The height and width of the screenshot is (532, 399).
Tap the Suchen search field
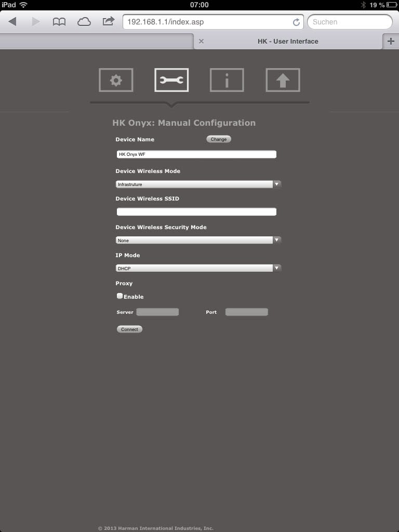click(x=350, y=22)
